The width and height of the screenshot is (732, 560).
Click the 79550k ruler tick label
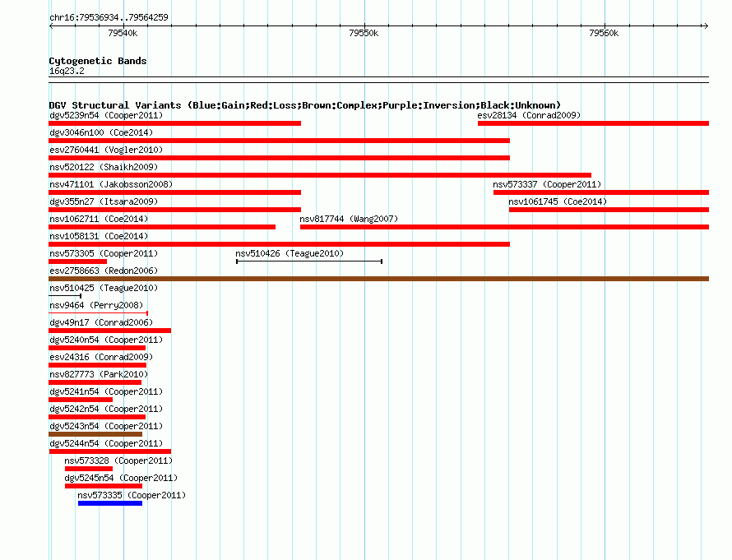coord(364,33)
